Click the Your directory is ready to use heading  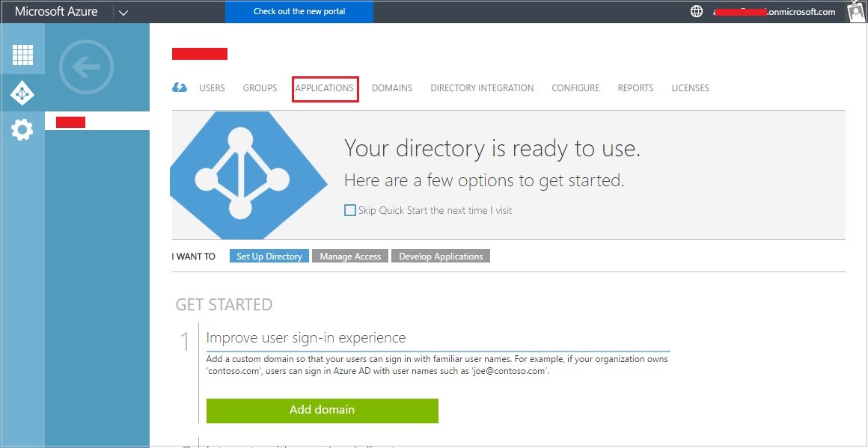[492, 148]
